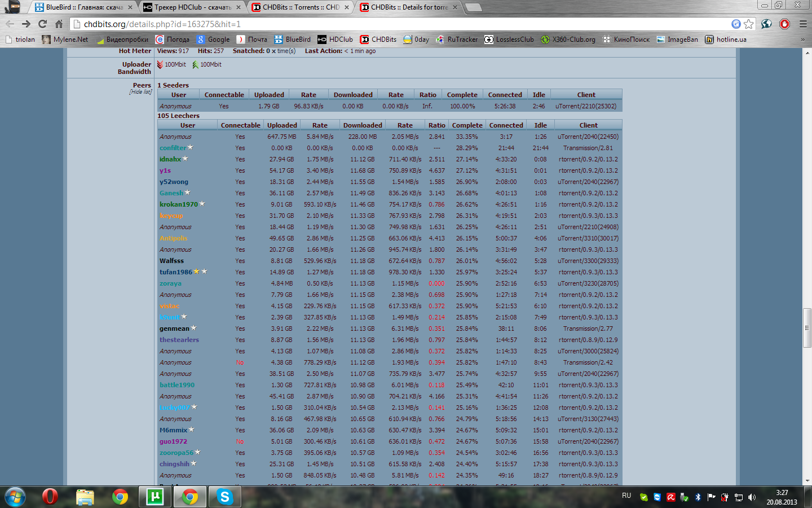Open the ImageBan bookmark
Viewport: 812px width, 508px height.
pos(677,40)
